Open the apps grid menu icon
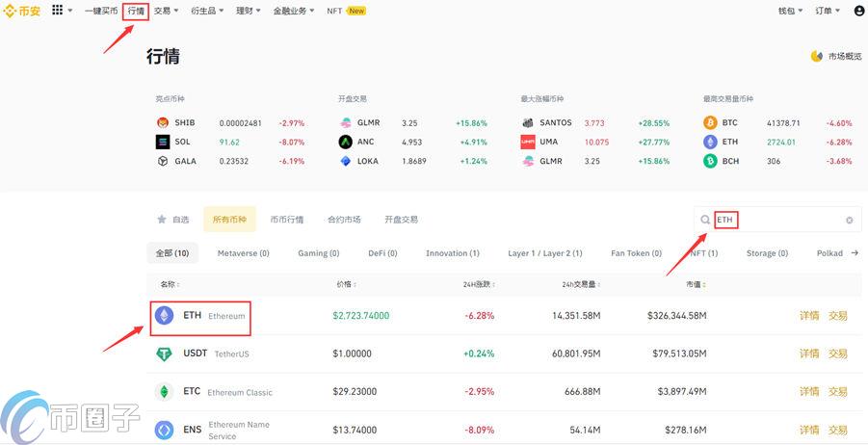The height and width of the screenshot is (445, 868). (x=58, y=10)
